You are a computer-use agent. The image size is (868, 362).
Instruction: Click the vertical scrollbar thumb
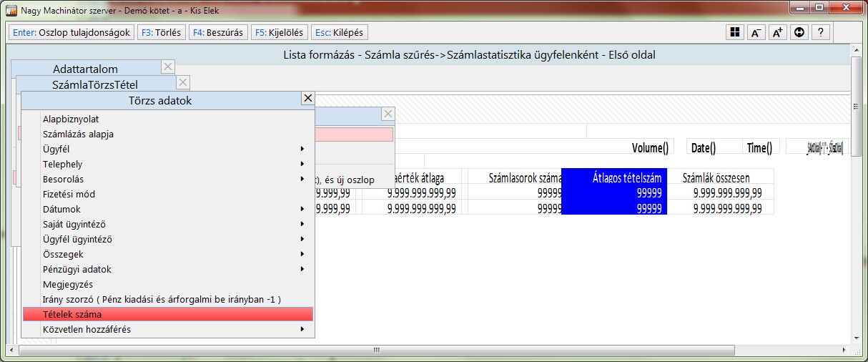[x=857, y=107]
